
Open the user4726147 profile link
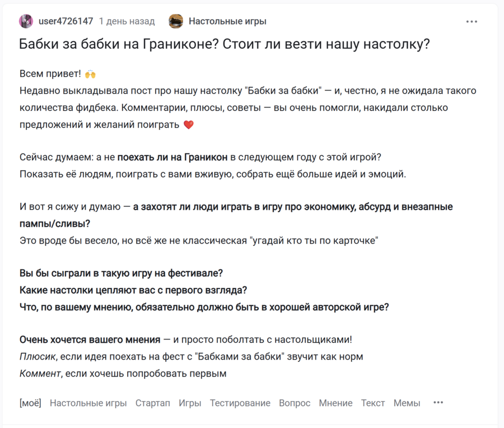pos(66,21)
